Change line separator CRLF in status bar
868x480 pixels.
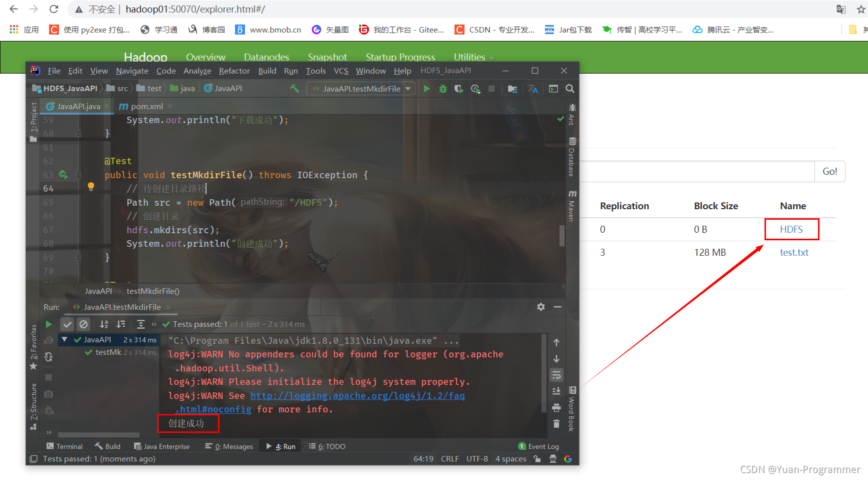(x=450, y=459)
